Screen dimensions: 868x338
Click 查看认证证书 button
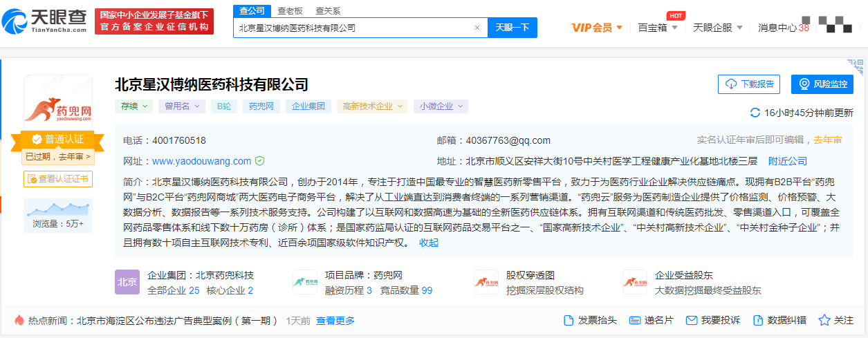[58, 178]
